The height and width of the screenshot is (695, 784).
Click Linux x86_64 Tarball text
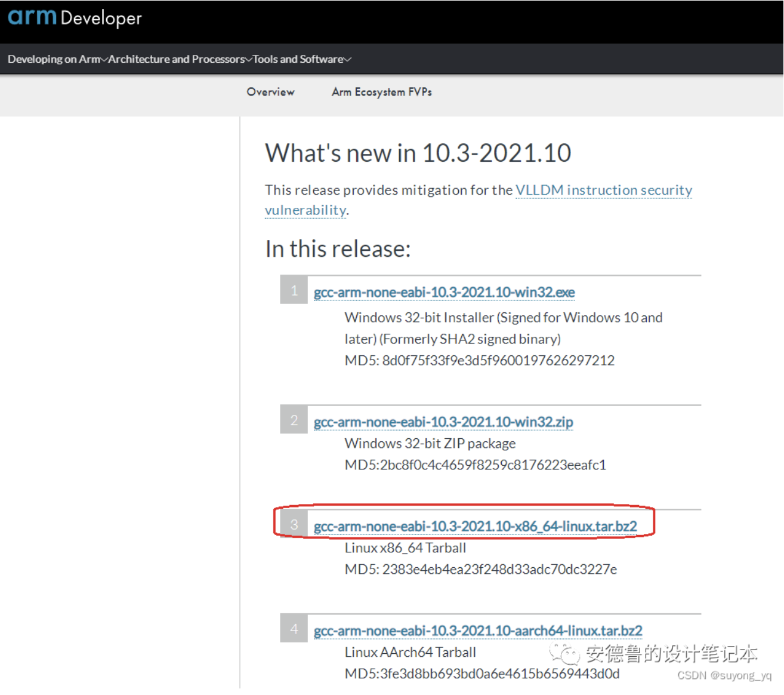406,548
